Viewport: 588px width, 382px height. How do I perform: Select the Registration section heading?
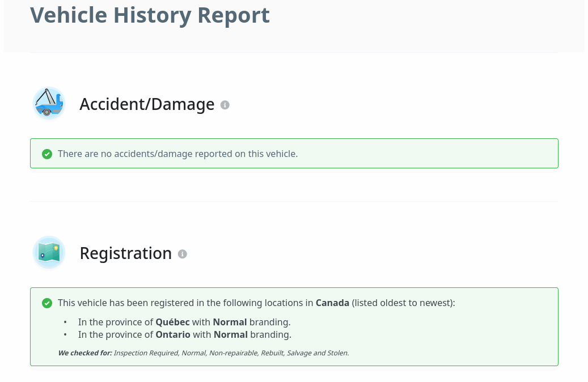click(125, 253)
